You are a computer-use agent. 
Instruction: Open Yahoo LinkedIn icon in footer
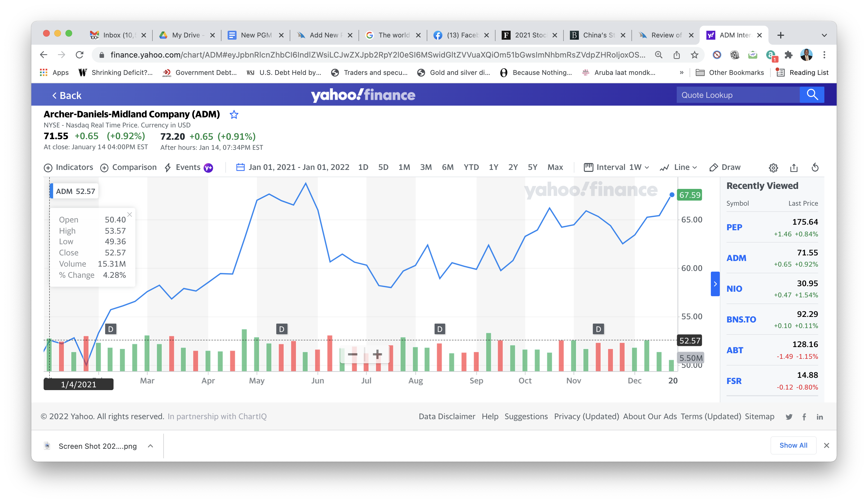pyautogui.click(x=819, y=417)
